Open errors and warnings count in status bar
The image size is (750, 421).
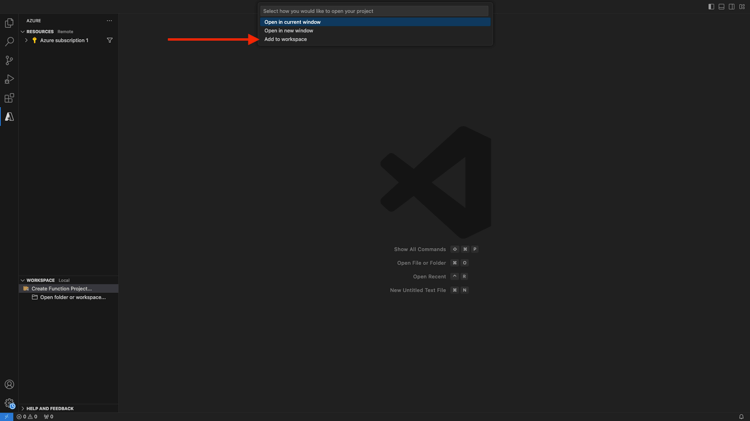click(x=27, y=417)
